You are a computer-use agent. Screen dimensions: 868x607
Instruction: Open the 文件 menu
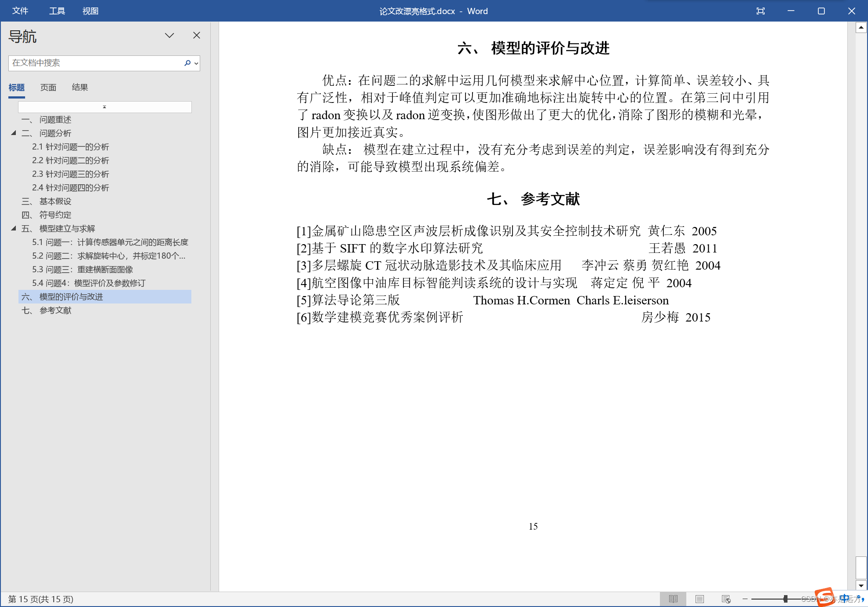[x=20, y=11]
